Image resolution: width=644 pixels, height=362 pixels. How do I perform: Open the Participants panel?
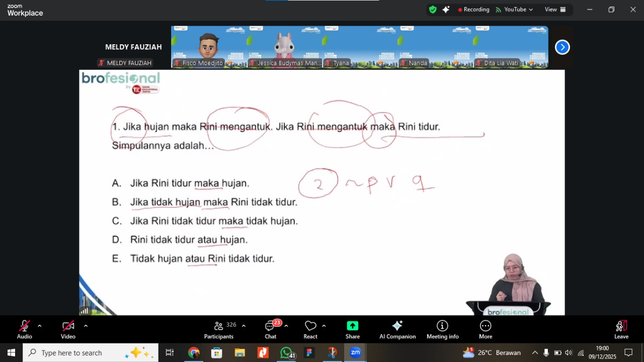coord(219,330)
